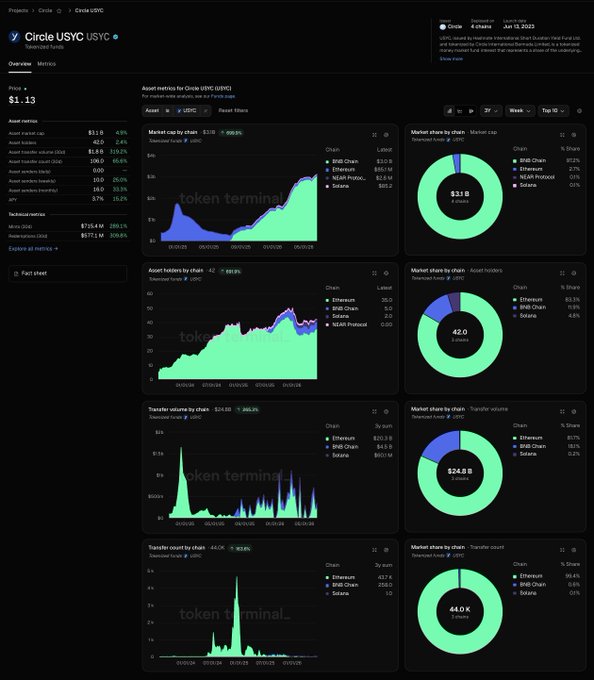Open settings gear on Market cap market share card
The height and width of the screenshot is (680, 594).
point(574,135)
